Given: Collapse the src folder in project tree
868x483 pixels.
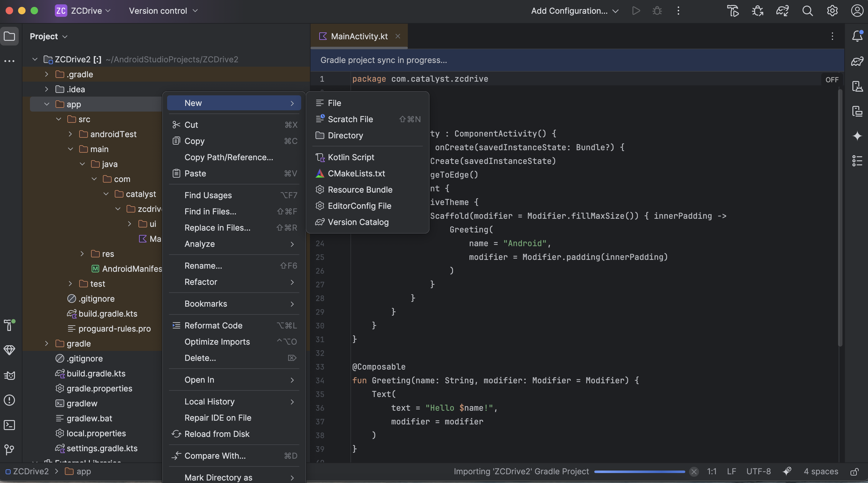Looking at the screenshot, I should [59, 119].
